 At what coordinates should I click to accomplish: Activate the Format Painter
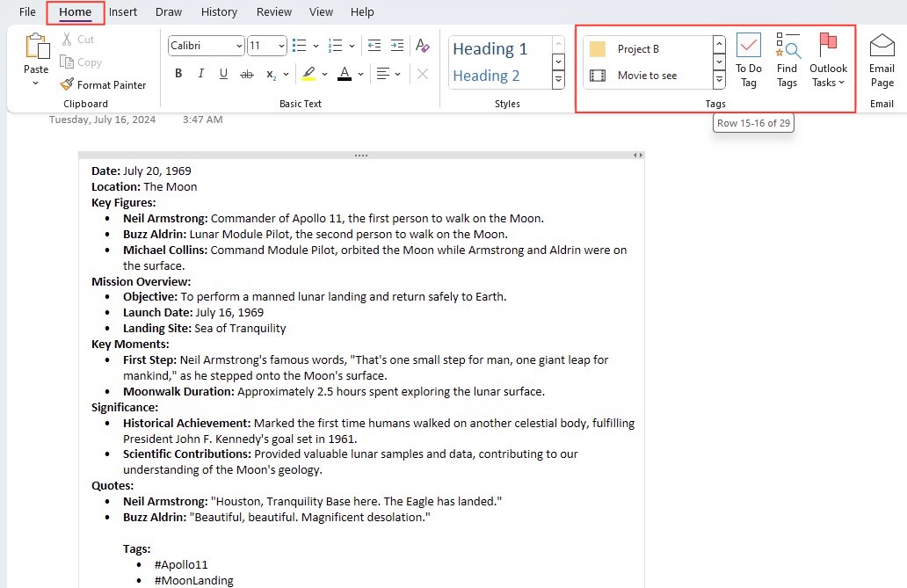(x=103, y=85)
